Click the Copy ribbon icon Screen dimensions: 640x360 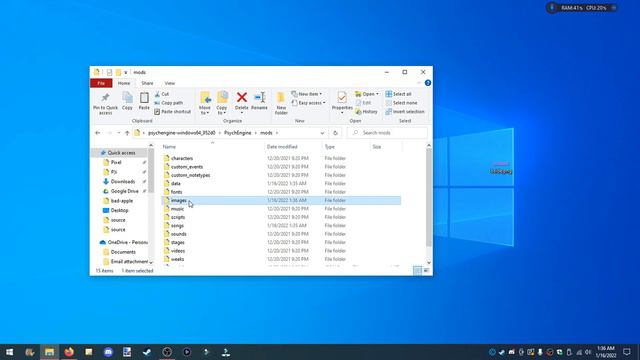127,101
